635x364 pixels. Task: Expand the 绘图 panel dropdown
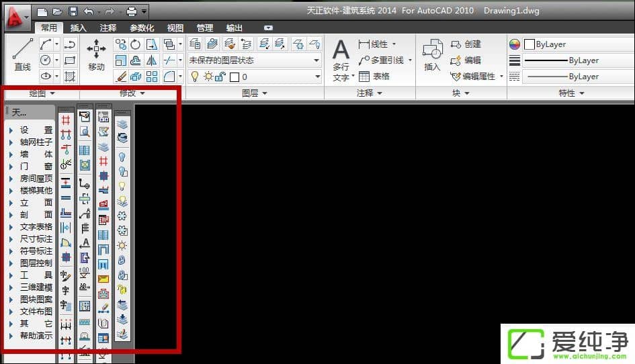click(x=42, y=93)
